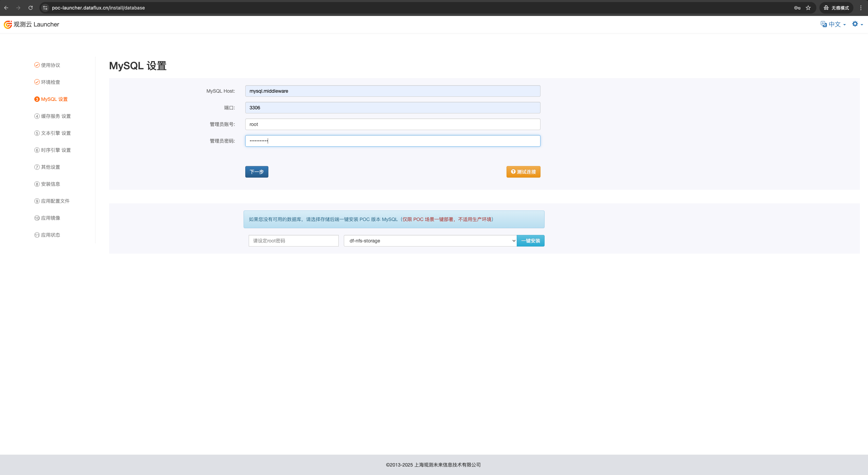This screenshot has height=475, width=868.
Task: Click the 测试连接 button
Action: coord(523,172)
